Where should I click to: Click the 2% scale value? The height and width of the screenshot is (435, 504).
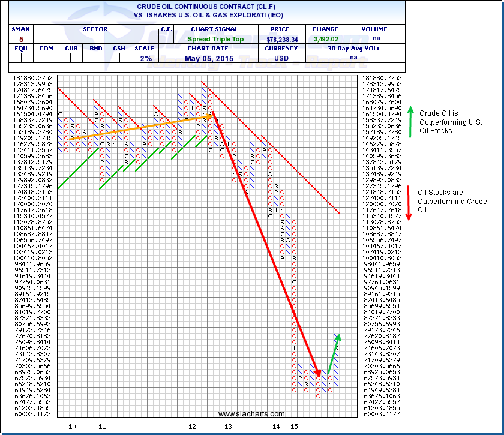click(146, 58)
